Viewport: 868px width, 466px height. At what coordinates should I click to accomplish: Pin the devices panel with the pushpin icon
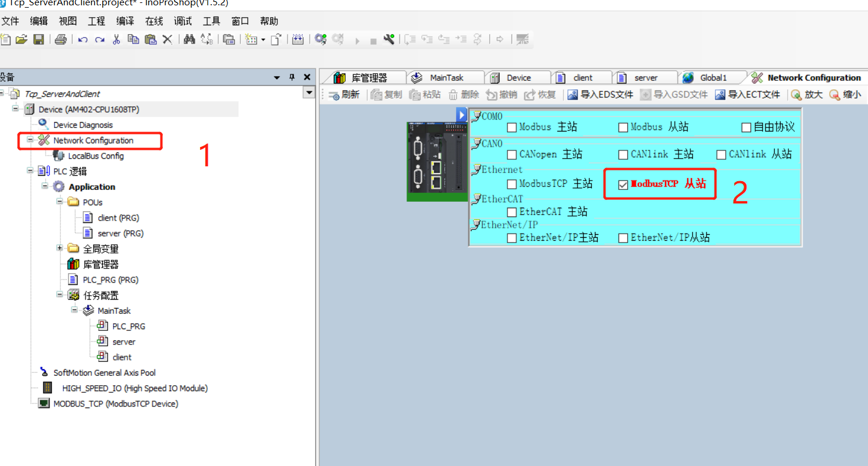tap(291, 77)
